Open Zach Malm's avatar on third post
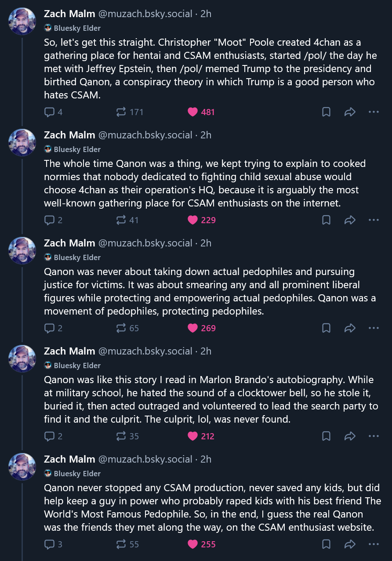Image resolution: width=392 pixels, height=561 pixels. point(22,251)
